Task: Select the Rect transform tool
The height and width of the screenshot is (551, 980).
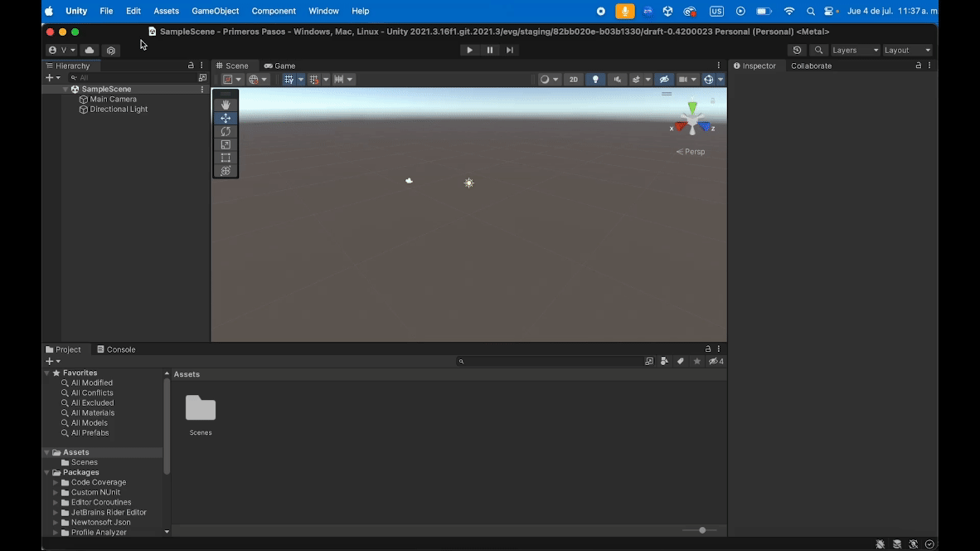Action: coord(226,158)
